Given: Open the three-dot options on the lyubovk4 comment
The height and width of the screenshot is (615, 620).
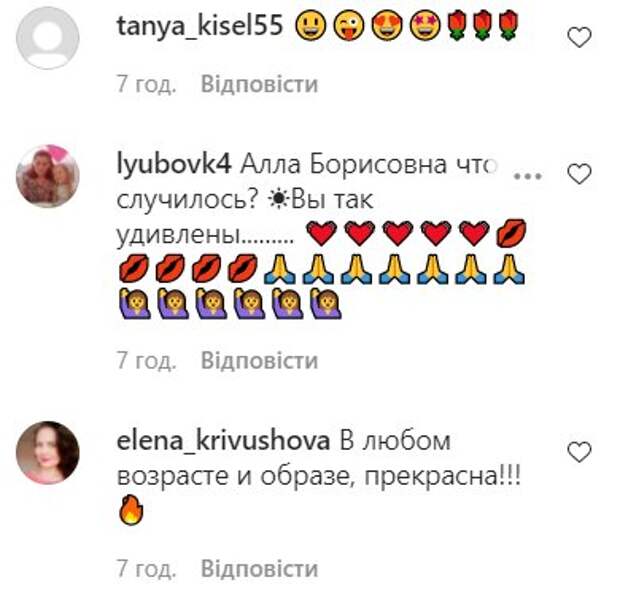Looking at the screenshot, I should pyautogui.click(x=527, y=176).
